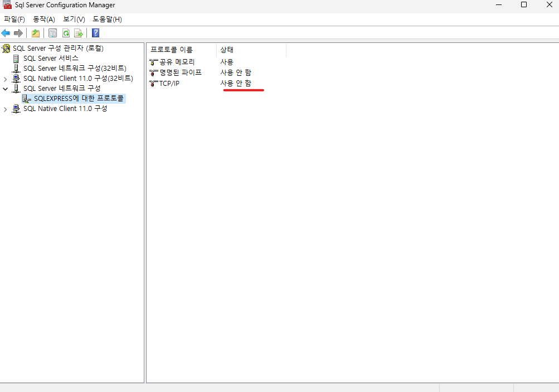Click the SQL Server 서비스 node icon
Image resolution: width=559 pixels, height=392 pixels.
click(x=16, y=58)
